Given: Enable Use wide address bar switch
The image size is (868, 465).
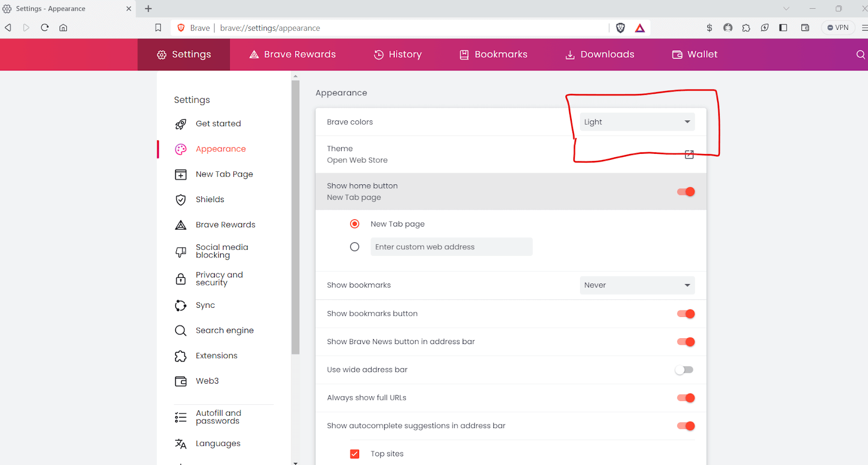Looking at the screenshot, I should click(x=684, y=370).
